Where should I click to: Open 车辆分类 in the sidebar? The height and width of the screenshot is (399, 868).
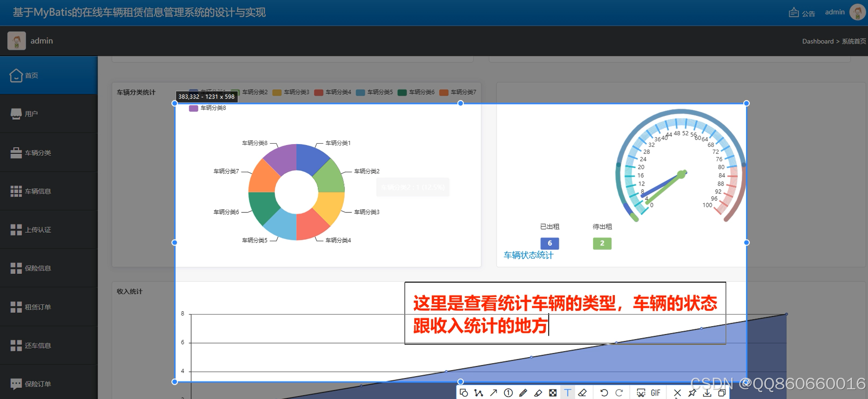click(49, 152)
